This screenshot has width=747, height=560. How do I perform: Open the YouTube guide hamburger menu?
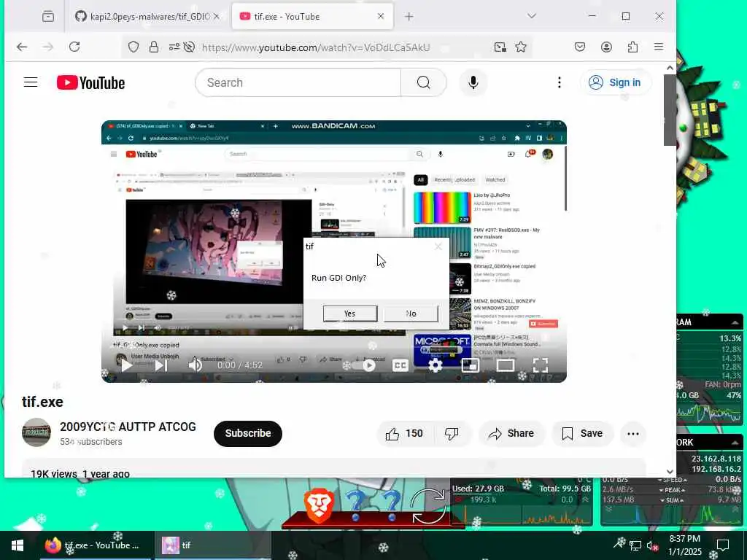[x=31, y=82]
